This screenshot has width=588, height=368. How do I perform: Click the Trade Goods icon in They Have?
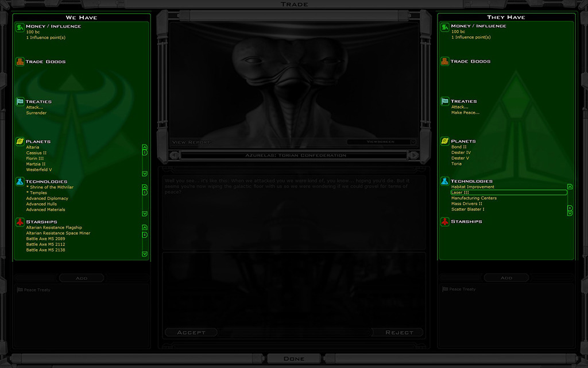(x=445, y=61)
